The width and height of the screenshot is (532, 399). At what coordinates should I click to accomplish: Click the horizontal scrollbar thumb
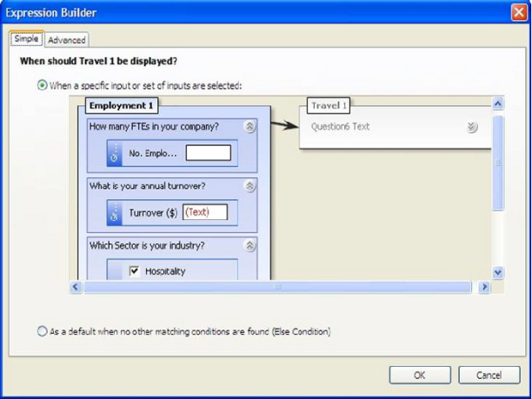coord(277,287)
